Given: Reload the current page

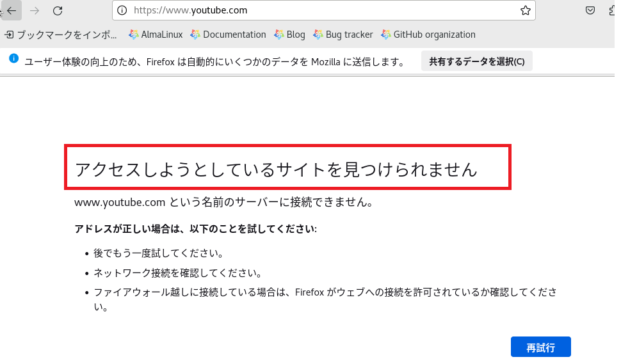Looking at the screenshot, I should coord(58,10).
